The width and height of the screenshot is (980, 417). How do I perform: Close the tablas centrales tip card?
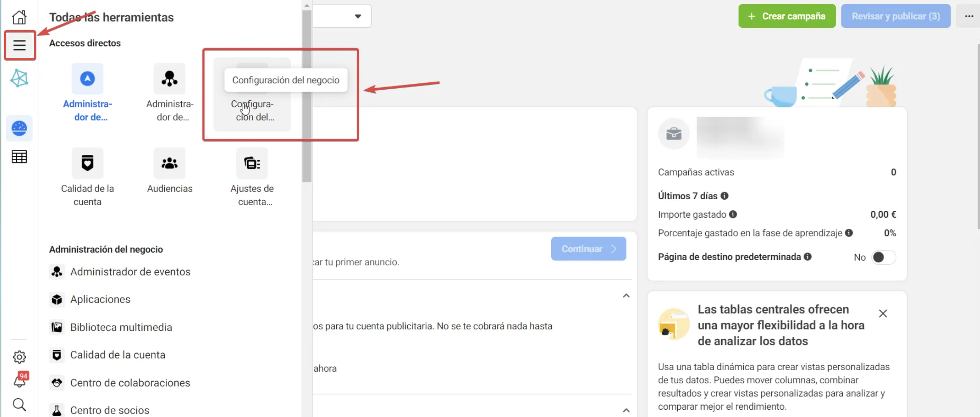click(x=883, y=314)
